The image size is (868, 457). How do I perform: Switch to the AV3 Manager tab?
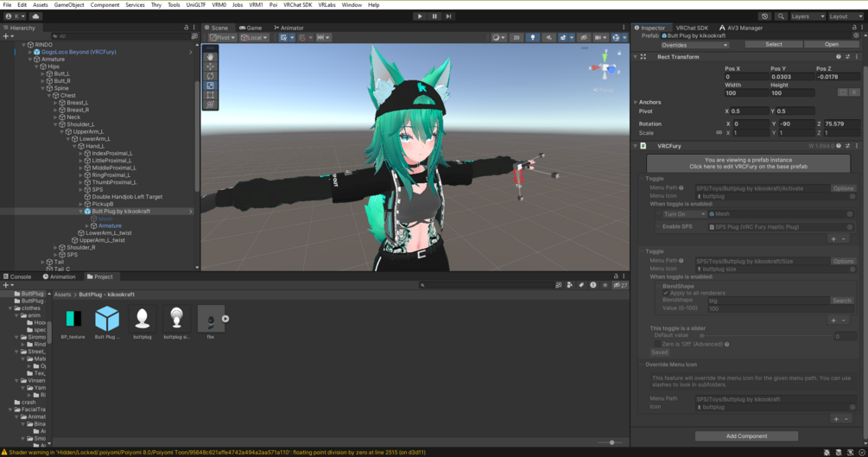(741, 28)
